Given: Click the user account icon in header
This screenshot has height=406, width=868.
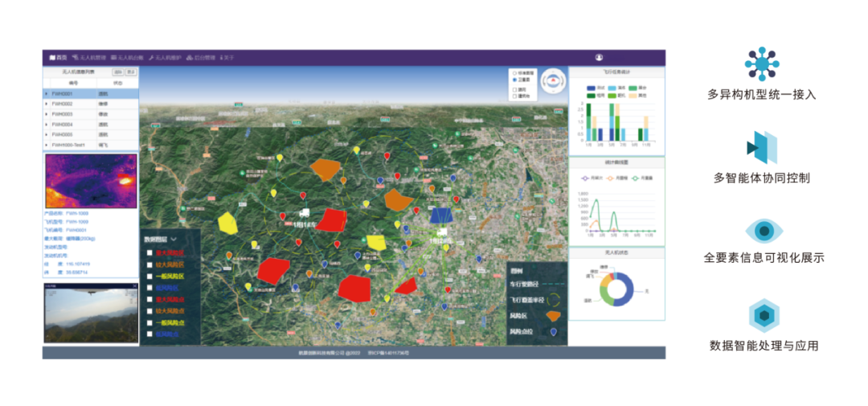Looking at the screenshot, I should (599, 58).
